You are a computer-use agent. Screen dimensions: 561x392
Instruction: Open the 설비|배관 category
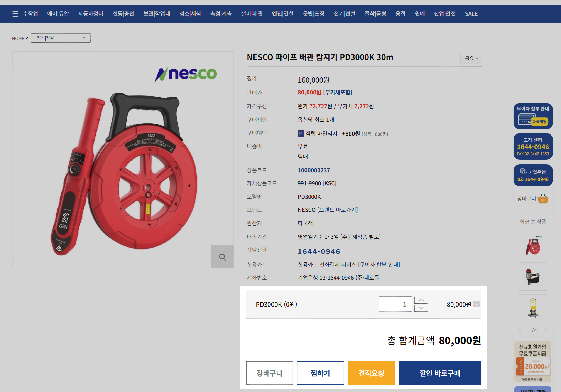click(x=252, y=14)
